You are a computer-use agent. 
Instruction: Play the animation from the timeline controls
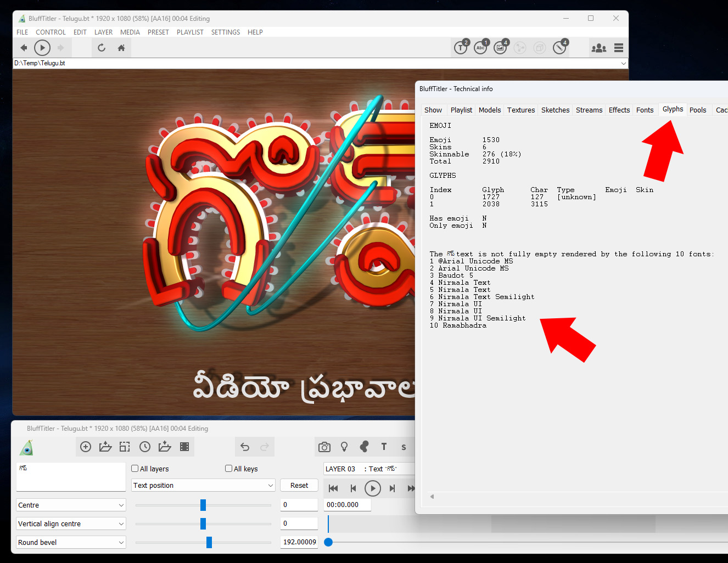[373, 488]
